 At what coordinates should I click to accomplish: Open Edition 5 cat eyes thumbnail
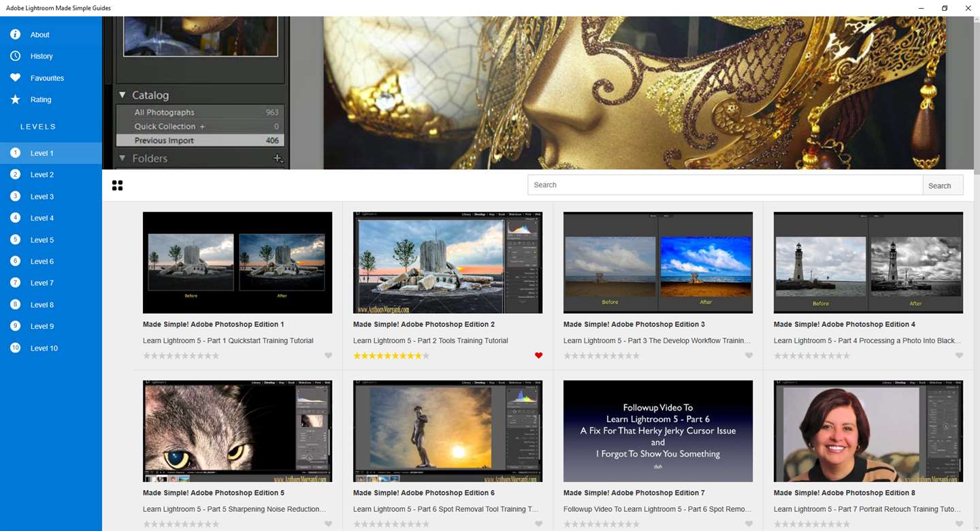tap(238, 431)
